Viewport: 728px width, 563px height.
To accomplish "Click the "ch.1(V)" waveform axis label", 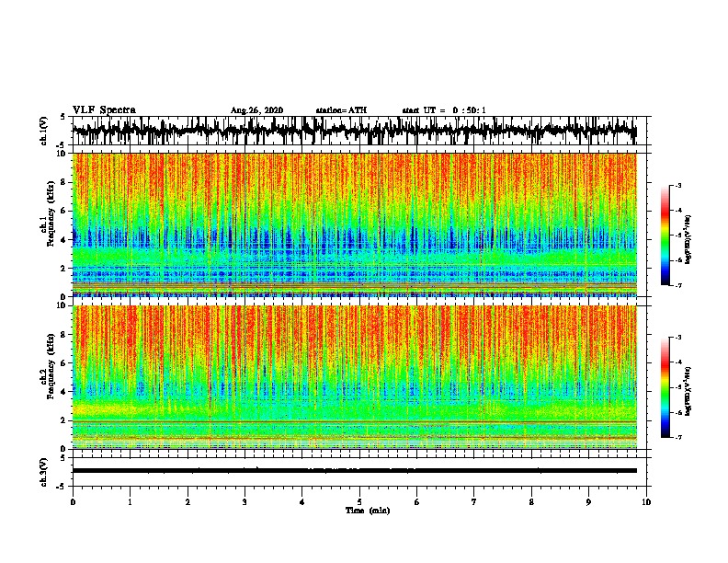I will [x=43, y=131].
